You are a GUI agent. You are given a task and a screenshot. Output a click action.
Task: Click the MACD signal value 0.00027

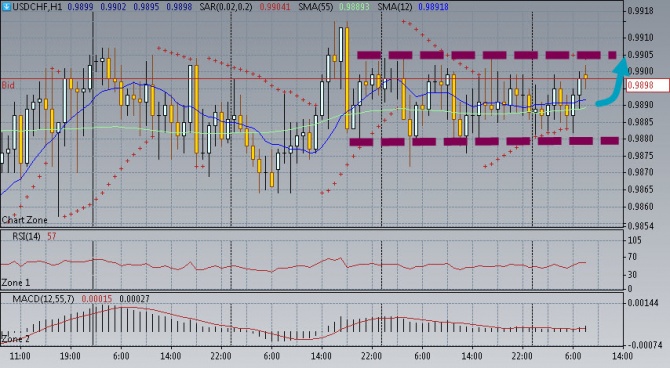[x=134, y=299]
